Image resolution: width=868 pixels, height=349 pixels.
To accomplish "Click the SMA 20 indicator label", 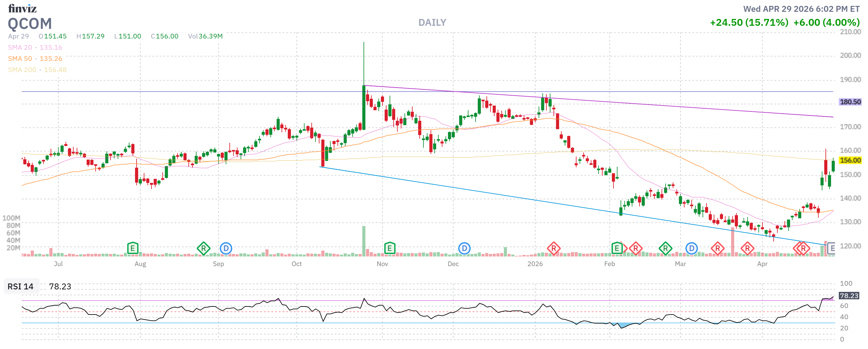I will 20,48.
